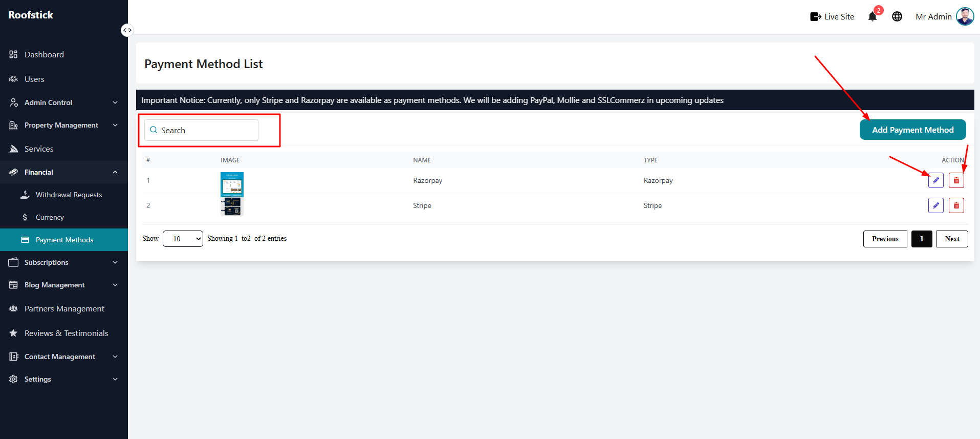This screenshot has height=439, width=980.
Task: Go to page 1 button
Action: 922,239
